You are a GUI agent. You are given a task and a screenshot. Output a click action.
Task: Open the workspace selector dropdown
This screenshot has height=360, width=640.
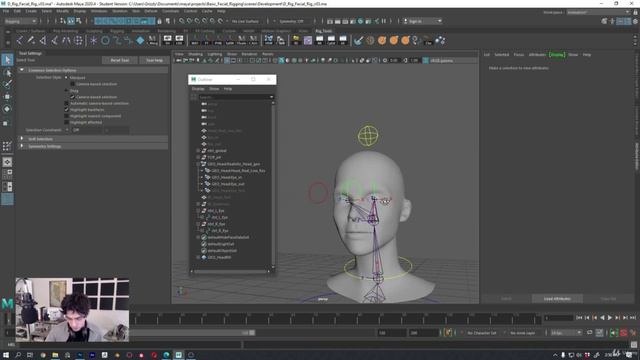(x=598, y=12)
